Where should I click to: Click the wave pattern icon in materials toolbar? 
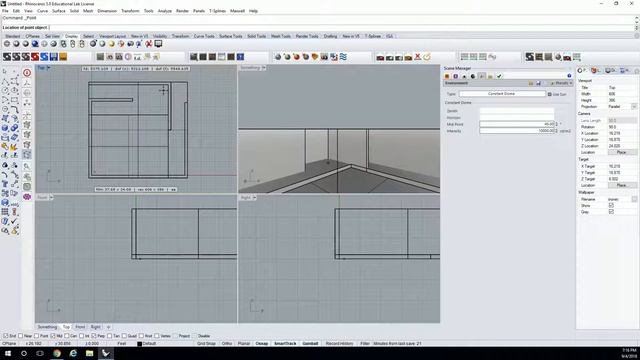coord(343,57)
